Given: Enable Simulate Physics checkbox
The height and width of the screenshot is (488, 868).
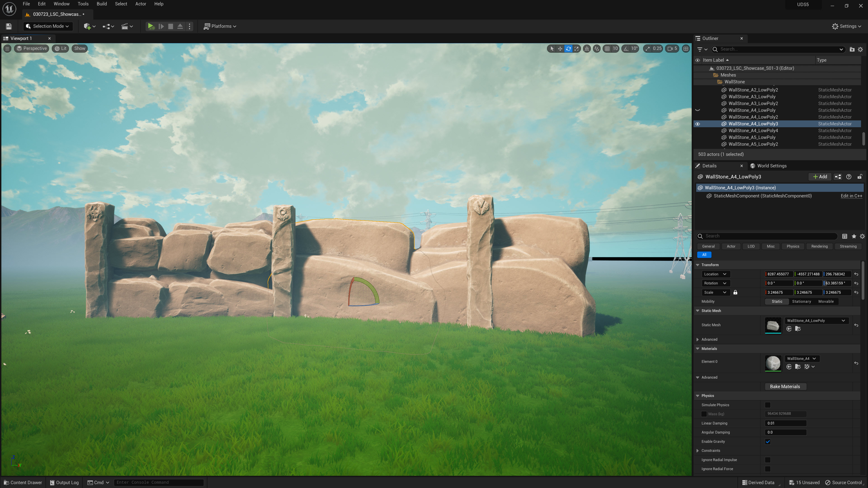Looking at the screenshot, I should tap(768, 405).
